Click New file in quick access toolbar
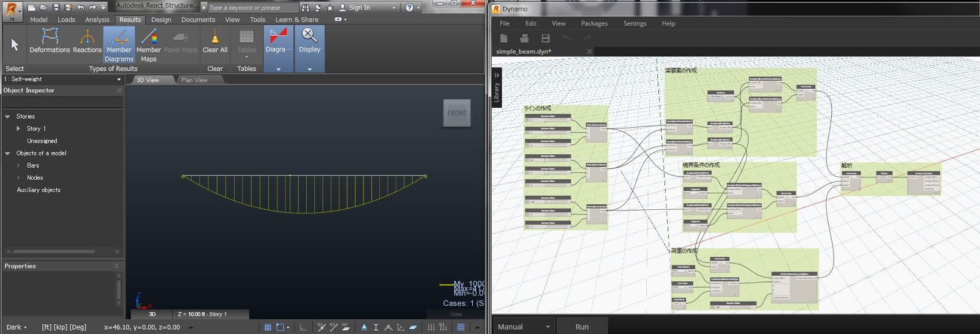980x334 pixels. tap(32, 7)
